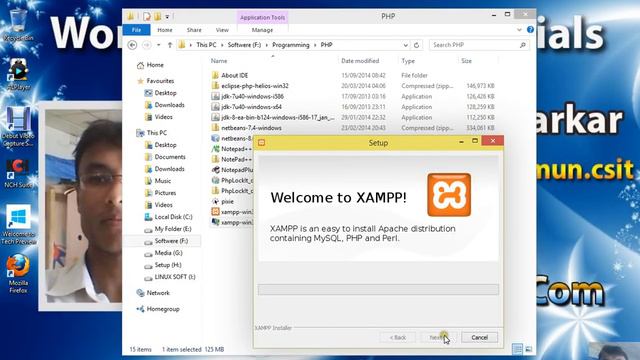Open quick access toolbar customize dropdown
The width and height of the screenshot is (640, 360).
pyautogui.click(x=167, y=17)
